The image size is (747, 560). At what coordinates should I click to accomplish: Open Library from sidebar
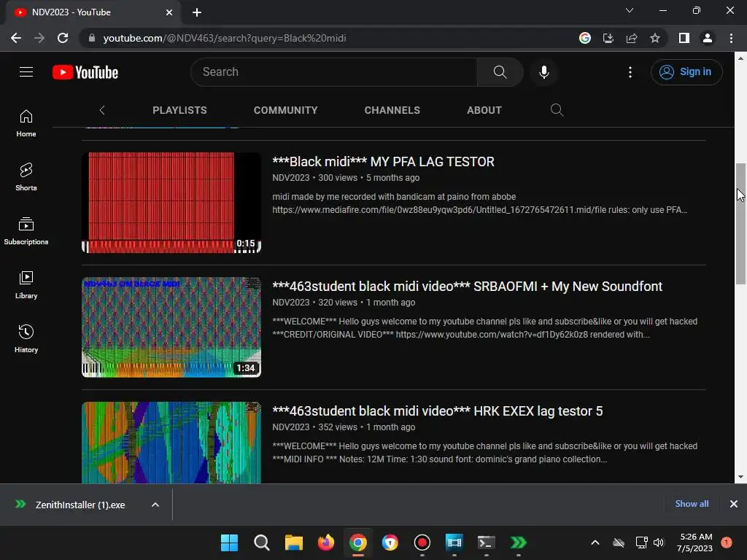(x=26, y=285)
